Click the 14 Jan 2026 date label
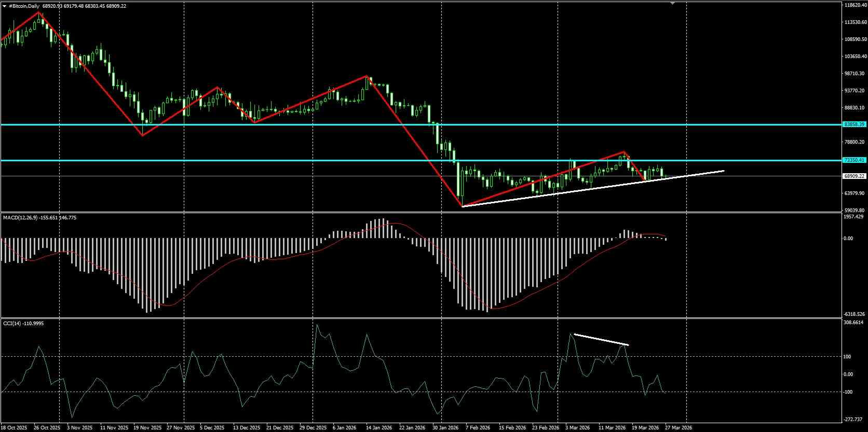This screenshot has width=868, height=432. [x=379, y=428]
